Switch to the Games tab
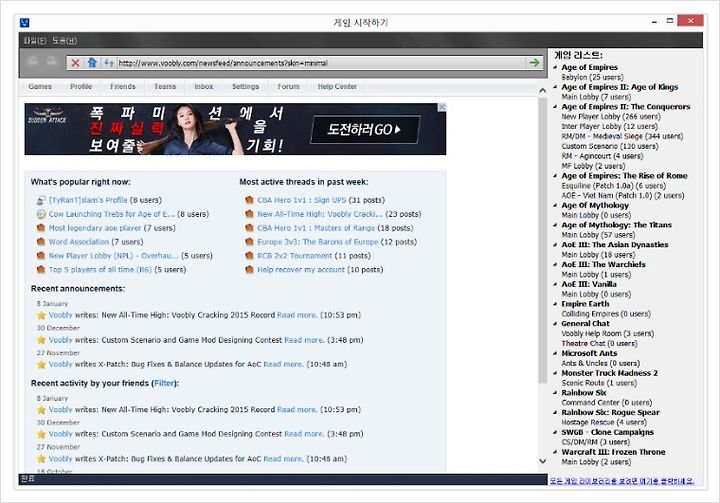This screenshot has height=503, width=720. click(40, 86)
